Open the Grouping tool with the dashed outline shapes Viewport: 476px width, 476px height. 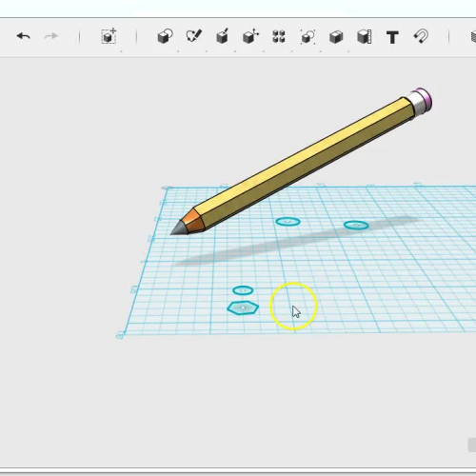(307, 36)
